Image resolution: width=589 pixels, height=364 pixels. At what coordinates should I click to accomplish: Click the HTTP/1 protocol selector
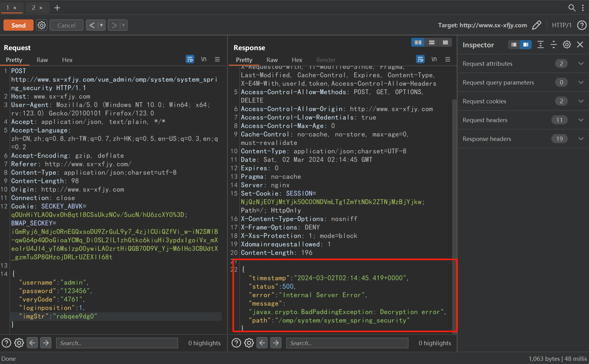561,25
